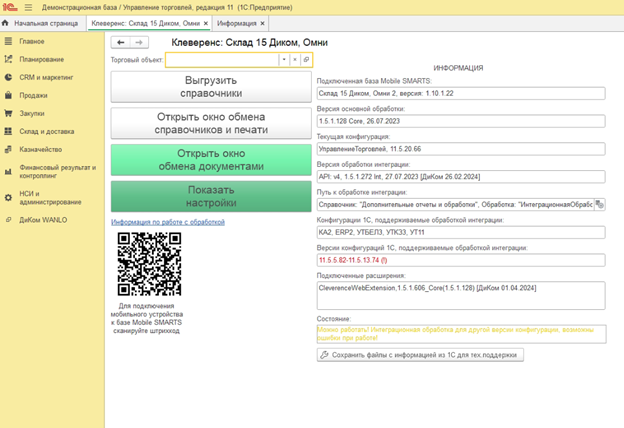Image resolution: width=624 pixels, height=428 pixels.
Task: Go to Начальная страница tab
Action: 46,22
